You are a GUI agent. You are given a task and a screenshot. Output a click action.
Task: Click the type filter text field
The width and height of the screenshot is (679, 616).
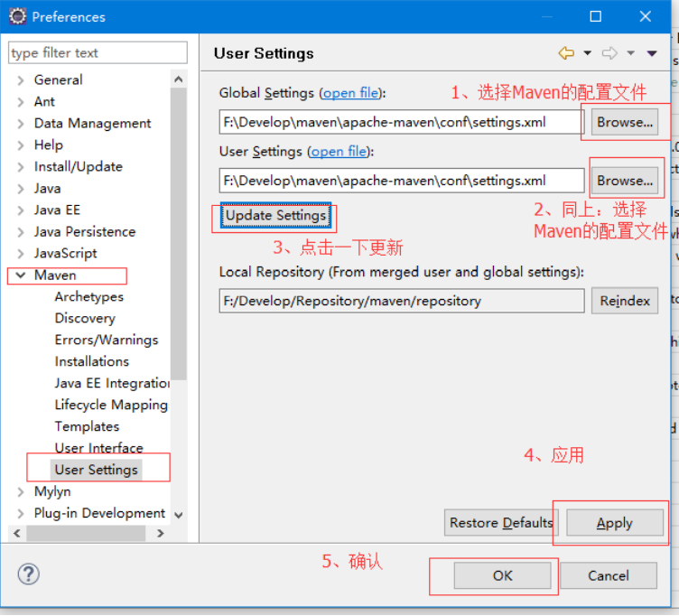98,53
